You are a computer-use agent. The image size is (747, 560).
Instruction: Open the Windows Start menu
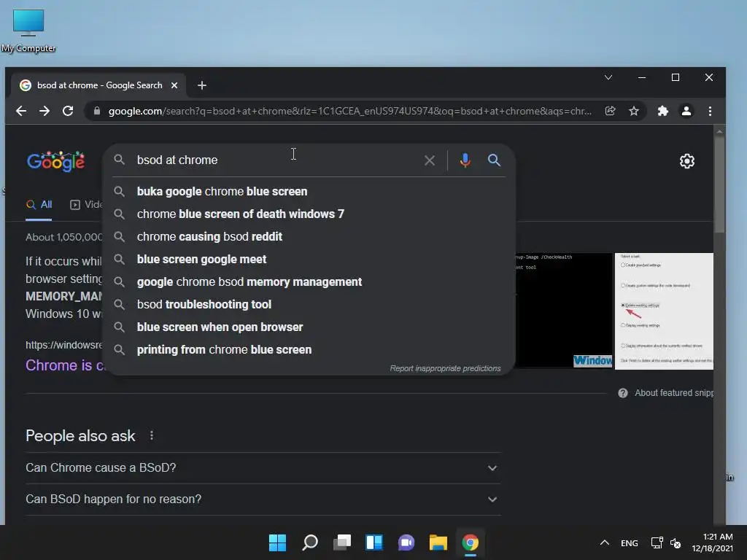coord(277,542)
